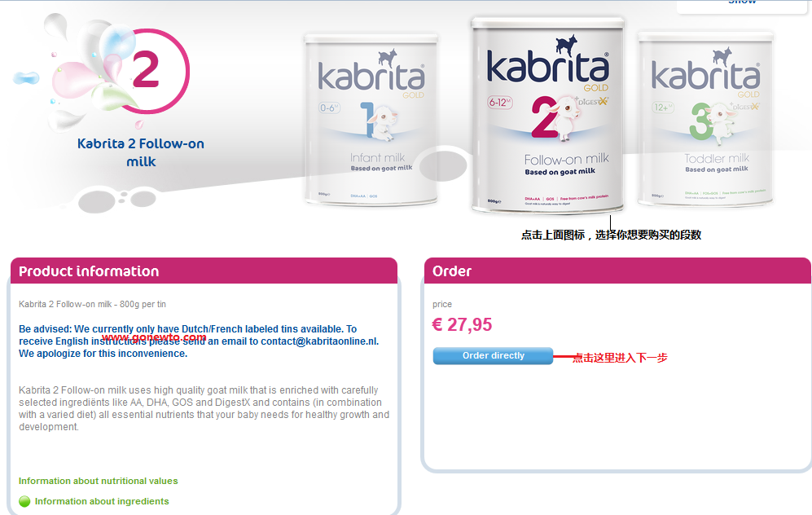Select the Kabrita 1 Infant milk tin
This screenshot has width=812, height=515.
(x=371, y=121)
